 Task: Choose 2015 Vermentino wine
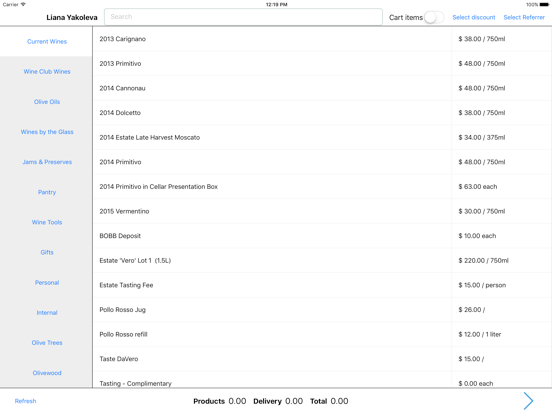pos(322,211)
